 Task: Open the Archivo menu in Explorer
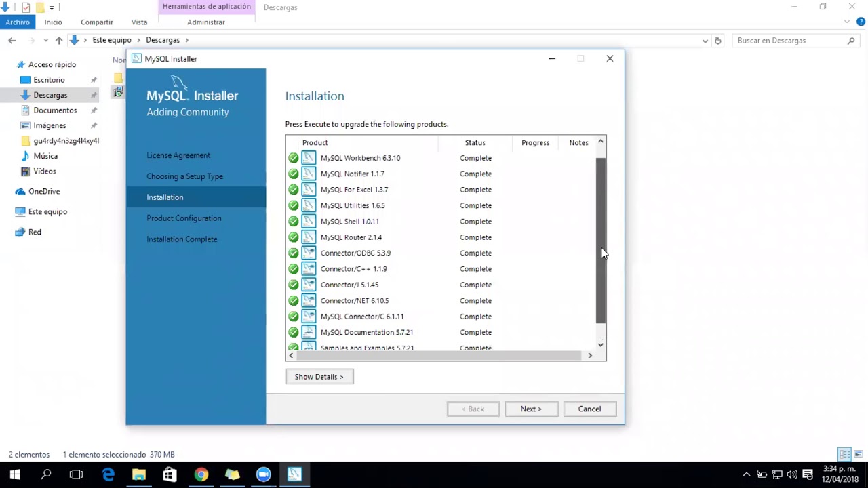(x=18, y=22)
